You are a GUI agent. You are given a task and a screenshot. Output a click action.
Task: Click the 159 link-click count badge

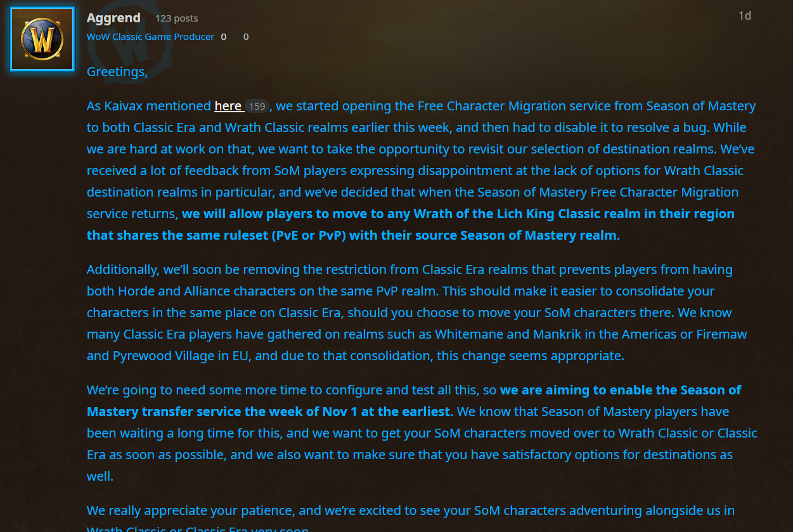pyautogui.click(x=257, y=107)
